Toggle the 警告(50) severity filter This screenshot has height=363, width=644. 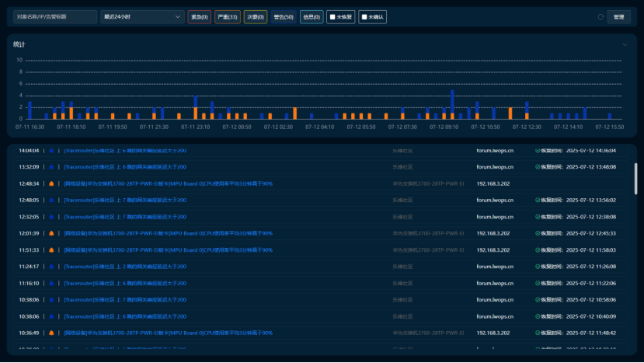pyautogui.click(x=284, y=17)
